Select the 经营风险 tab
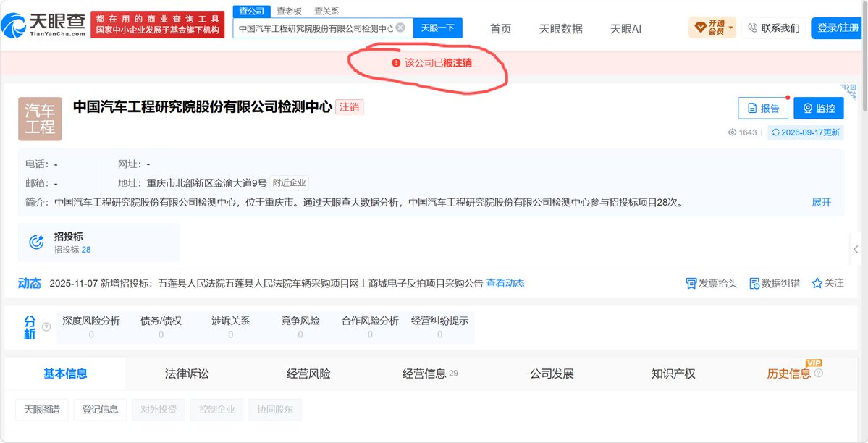Image resolution: width=868 pixels, height=443 pixels. tap(308, 374)
